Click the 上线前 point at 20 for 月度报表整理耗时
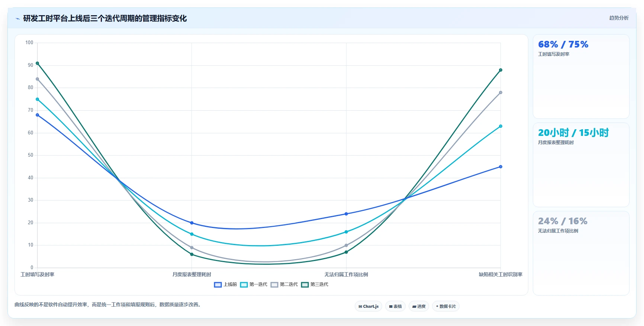 pyautogui.click(x=192, y=223)
